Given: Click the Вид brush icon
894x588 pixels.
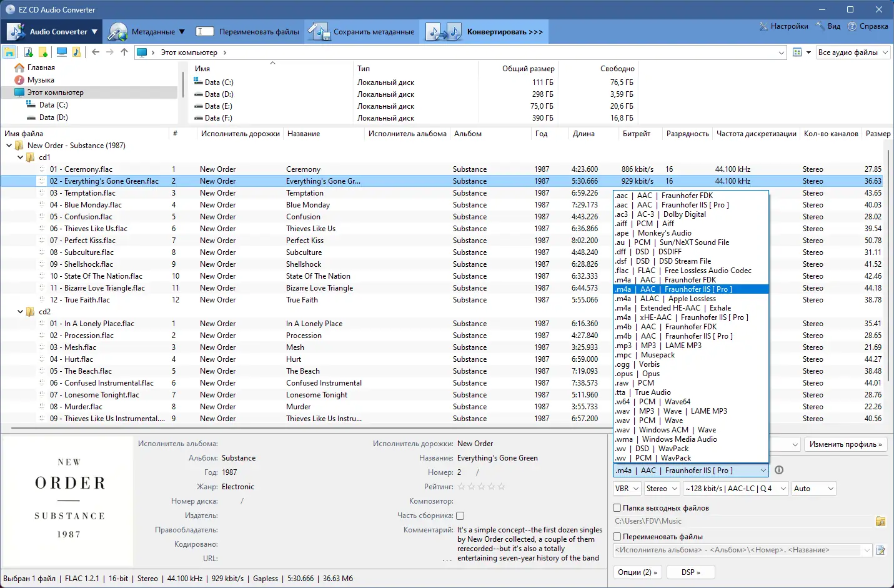Looking at the screenshot, I should (x=820, y=26).
